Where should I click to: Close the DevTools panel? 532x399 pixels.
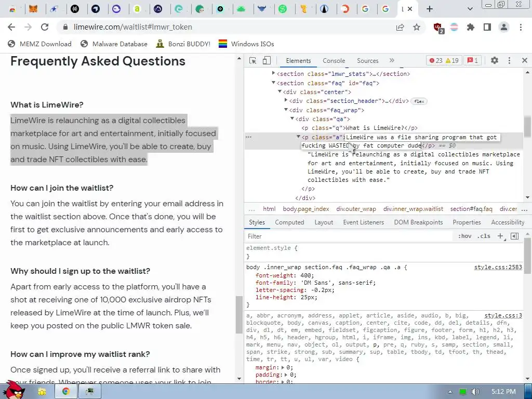click(x=525, y=60)
